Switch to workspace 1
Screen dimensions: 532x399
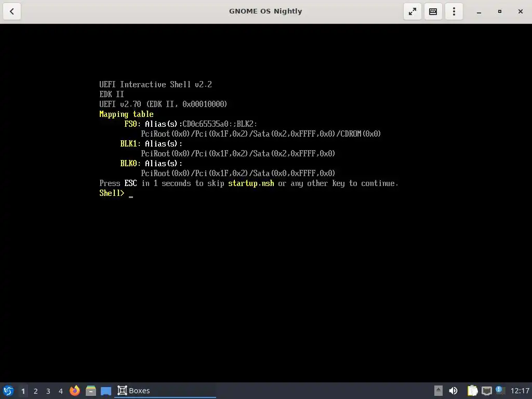[x=23, y=391]
